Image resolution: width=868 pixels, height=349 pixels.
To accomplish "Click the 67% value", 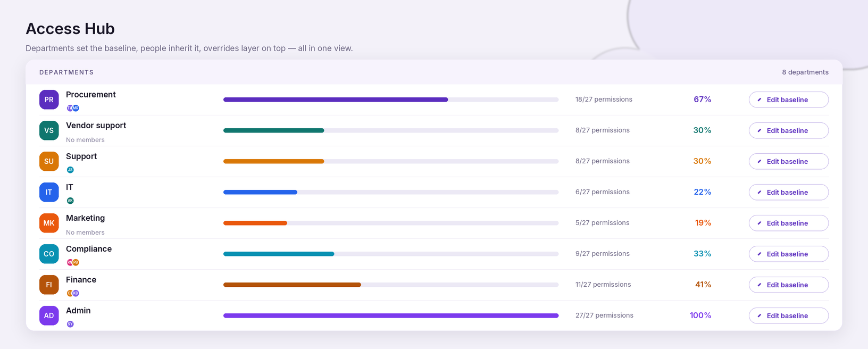I will pos(703,99).
